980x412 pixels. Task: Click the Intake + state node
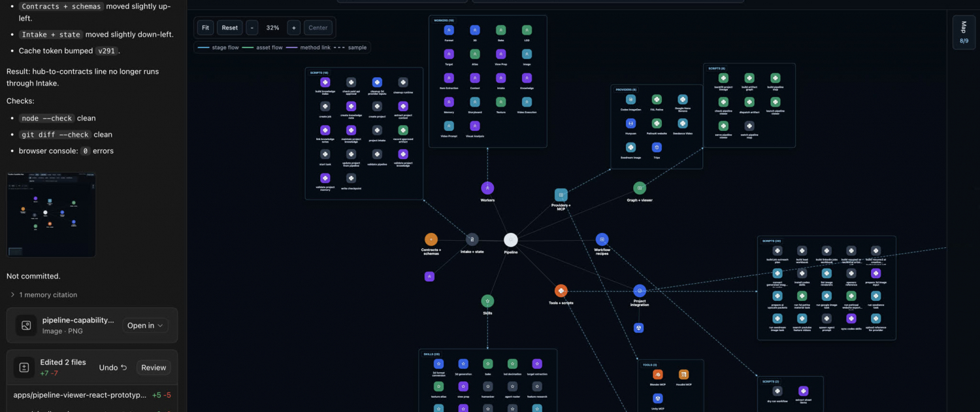click(472, 240)
